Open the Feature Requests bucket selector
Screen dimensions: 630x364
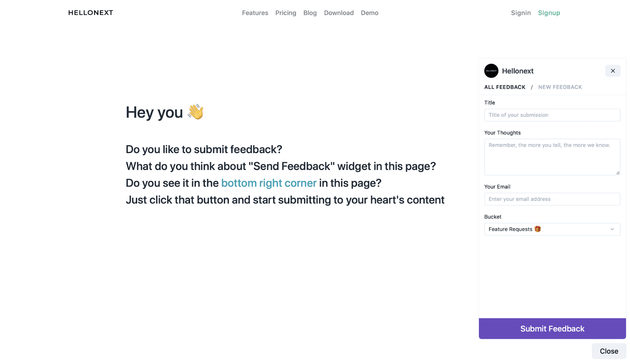pyautogui.click(x=552, y=229)
